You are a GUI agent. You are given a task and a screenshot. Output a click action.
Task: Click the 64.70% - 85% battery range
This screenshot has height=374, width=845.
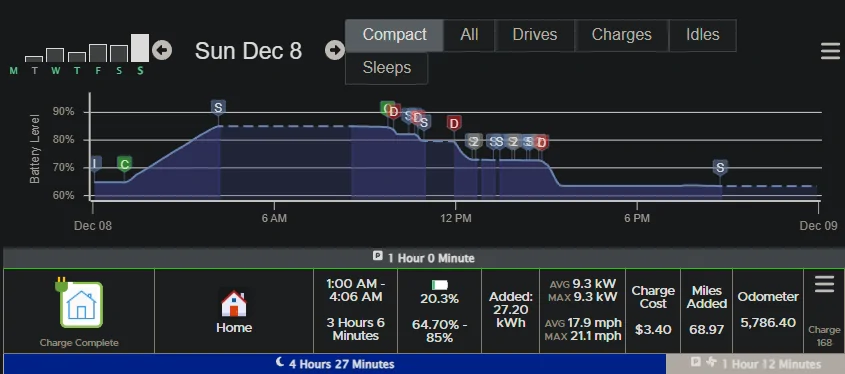(439, 331)
